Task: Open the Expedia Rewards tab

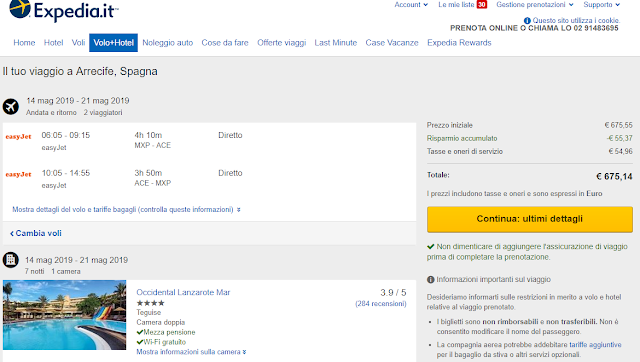Action: (x=459, y=43)
